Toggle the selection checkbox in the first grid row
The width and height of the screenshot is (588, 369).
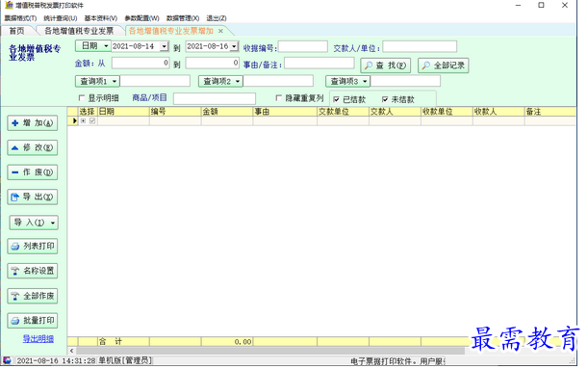[92, 120]
